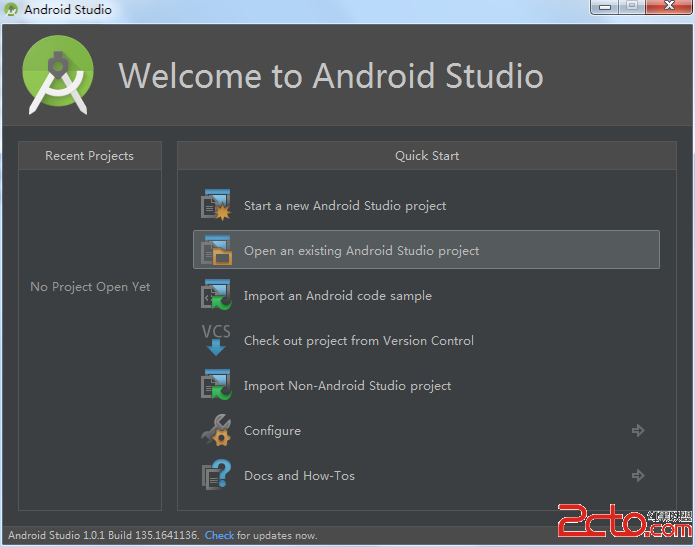Image resolution: width=695 pixels, height=547 pixels.
Task: Click the Recent Projects panel header
Action: point(90,156)
